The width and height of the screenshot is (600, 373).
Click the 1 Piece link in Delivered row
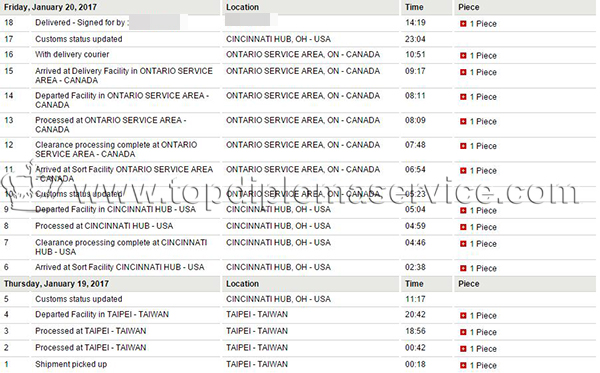(483, 24)
